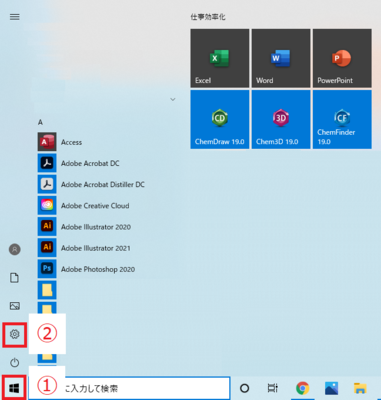Open Settings via the gear icon

(x=14, y=334)
